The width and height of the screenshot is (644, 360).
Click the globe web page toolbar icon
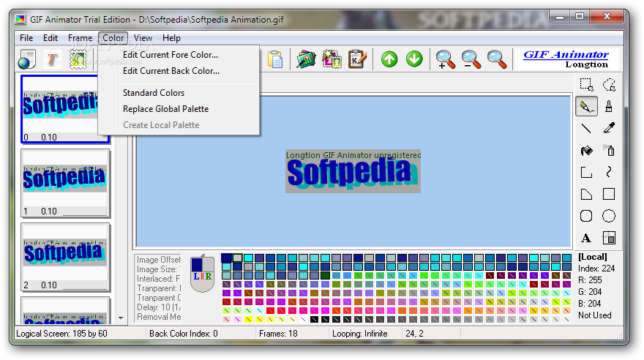click(x=27, y=59)
